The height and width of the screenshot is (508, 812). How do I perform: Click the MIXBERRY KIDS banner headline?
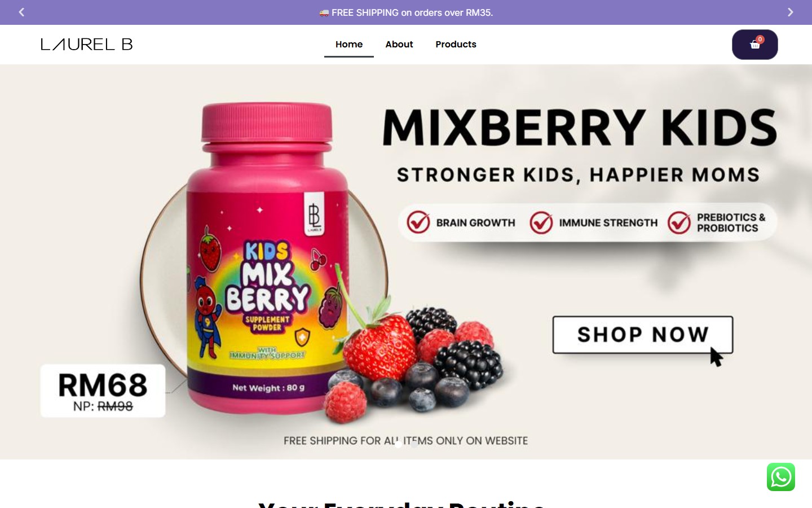point(580,128)
